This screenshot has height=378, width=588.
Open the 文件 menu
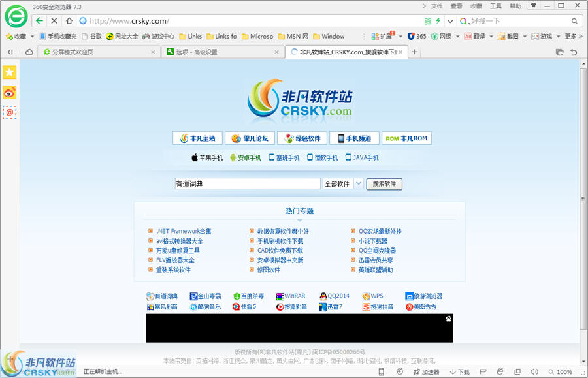click(436, 7)
